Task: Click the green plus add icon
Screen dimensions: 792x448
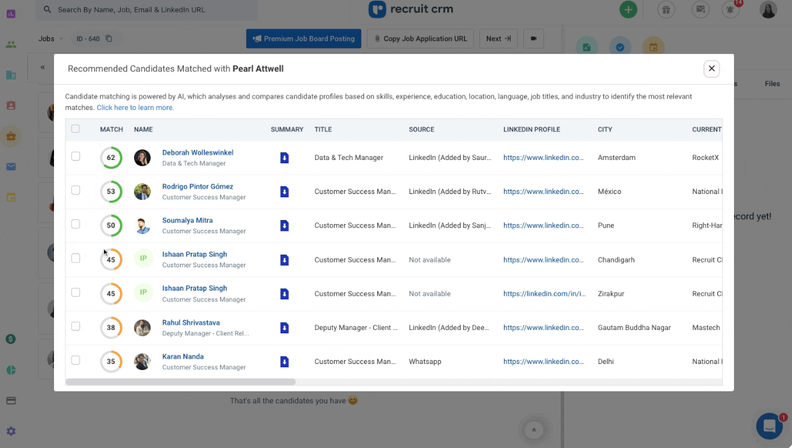Action: click(628, 10)
